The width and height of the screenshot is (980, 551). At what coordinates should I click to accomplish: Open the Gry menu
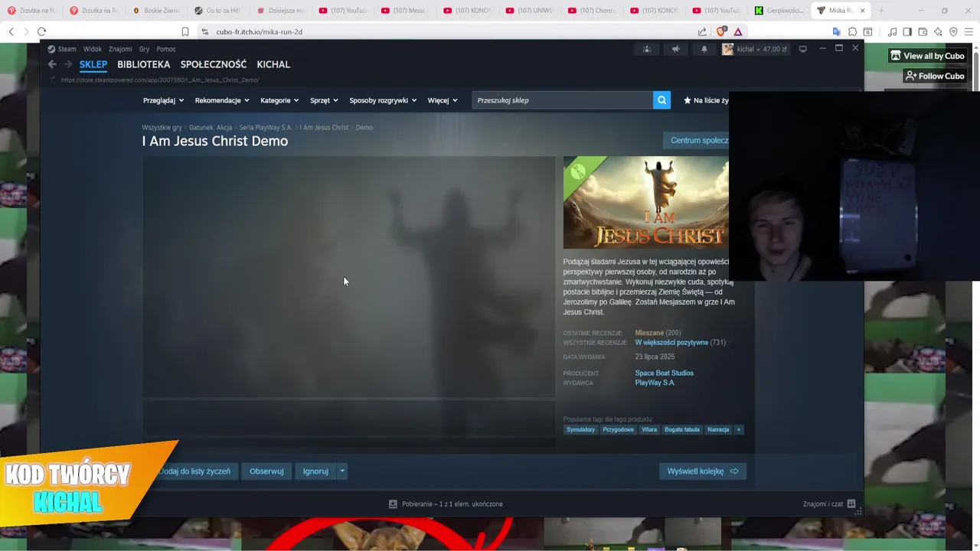(x=144, y=49)
